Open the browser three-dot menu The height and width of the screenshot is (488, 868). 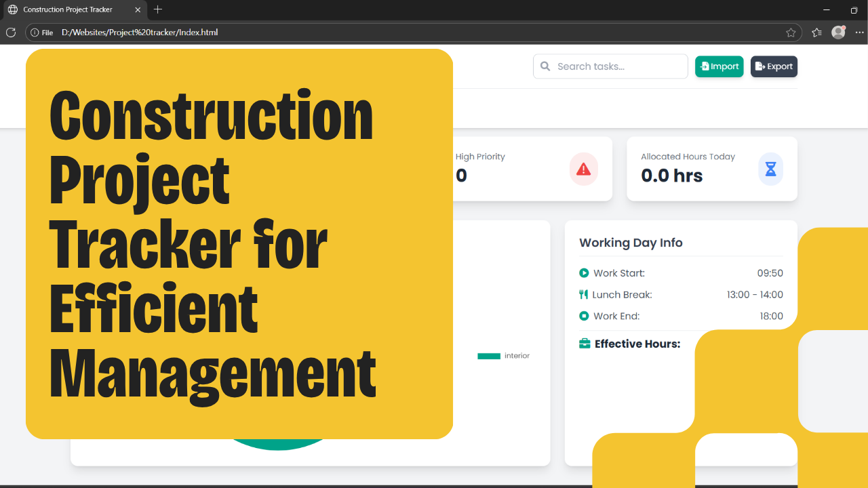point(859,32)
